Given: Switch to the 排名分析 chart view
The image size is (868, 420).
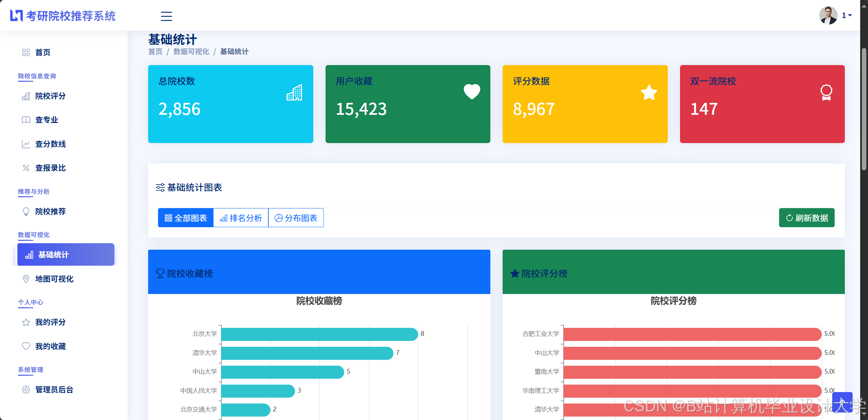Looking at the screenshot, I should click(x=241, y=218).
